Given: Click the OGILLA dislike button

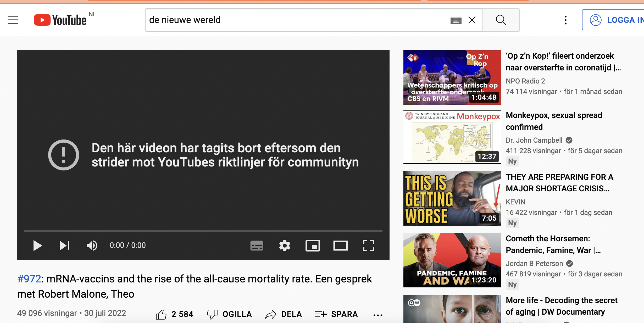Looking at the screenshot, I should [230, 314].
